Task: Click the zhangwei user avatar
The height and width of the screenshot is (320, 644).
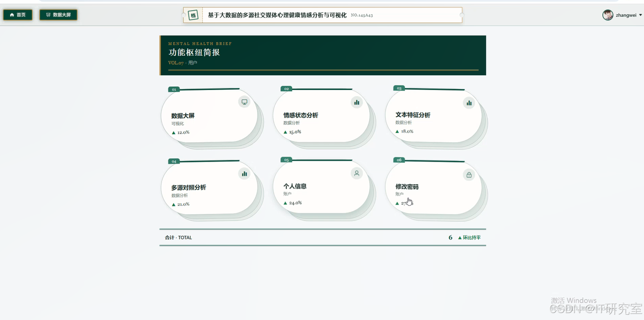Action: [x=608, y=15]
